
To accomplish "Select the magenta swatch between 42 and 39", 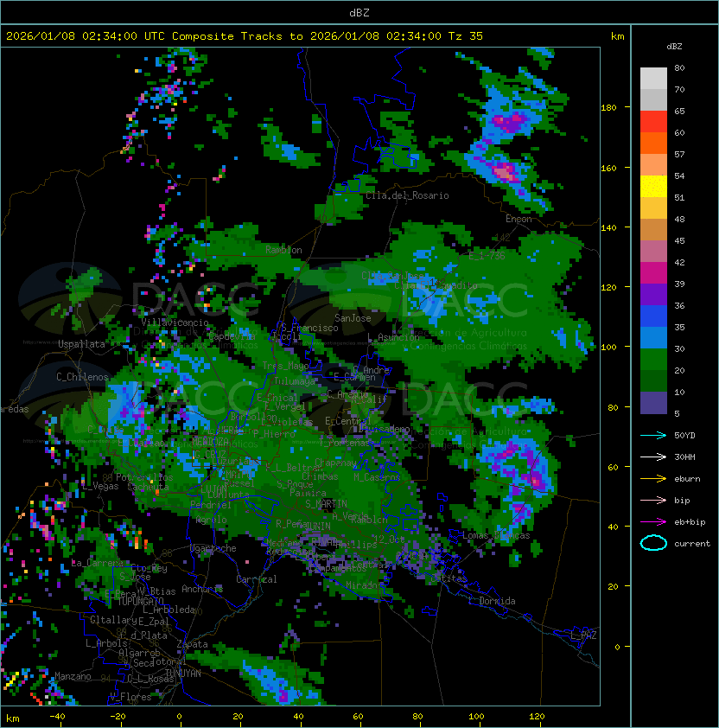I will pos(653,272).
